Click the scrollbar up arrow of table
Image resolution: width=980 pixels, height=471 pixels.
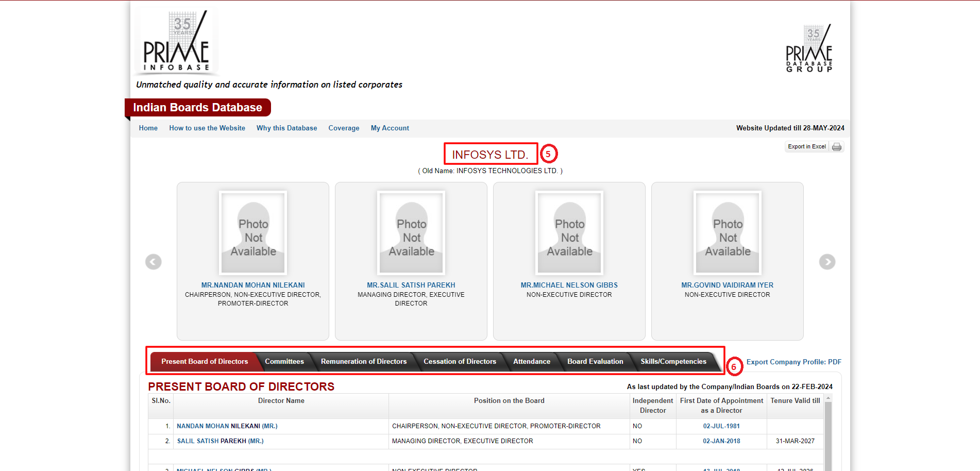point(828,398)
